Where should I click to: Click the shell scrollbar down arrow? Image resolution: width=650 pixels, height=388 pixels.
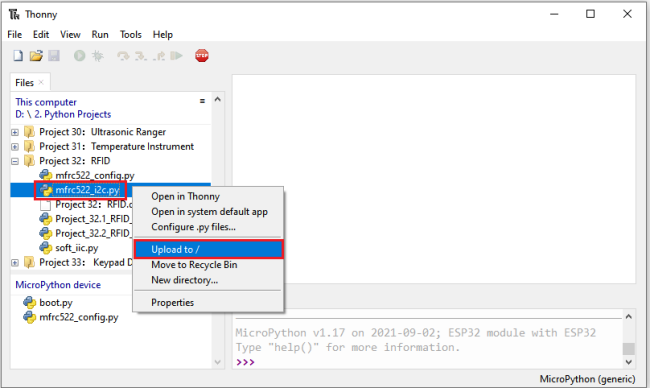click(629, 362)
